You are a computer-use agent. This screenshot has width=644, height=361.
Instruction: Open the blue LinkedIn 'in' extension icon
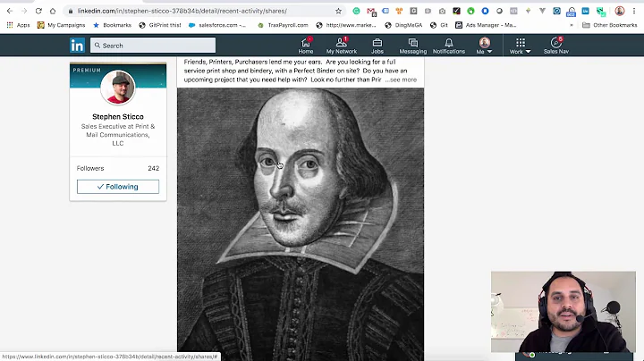[x=585, y=11]
